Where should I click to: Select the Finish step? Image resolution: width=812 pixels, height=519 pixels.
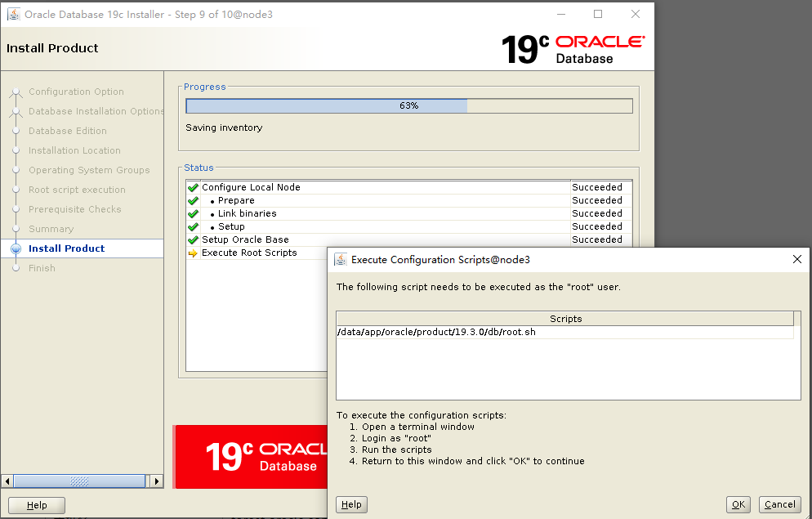click(x=42, y=268)
